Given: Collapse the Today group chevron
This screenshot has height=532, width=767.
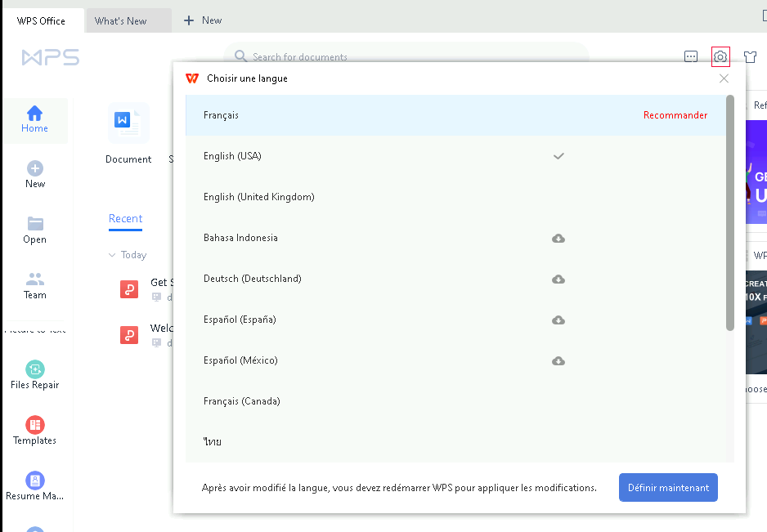Looking at the screenshot, I should point(112,255).
